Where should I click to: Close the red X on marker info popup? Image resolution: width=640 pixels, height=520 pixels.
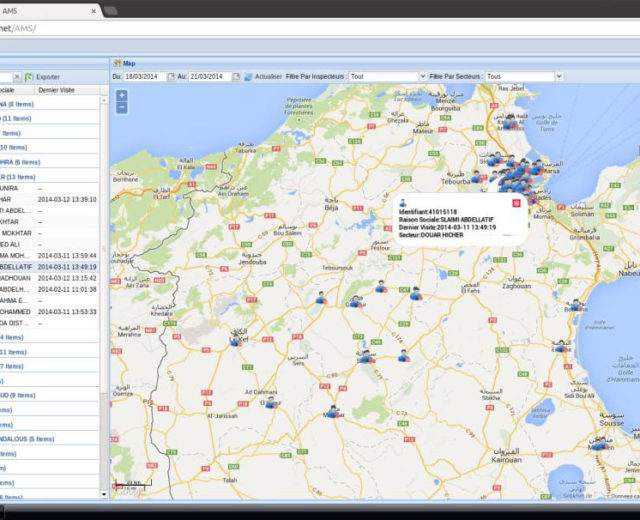(516, 203)
